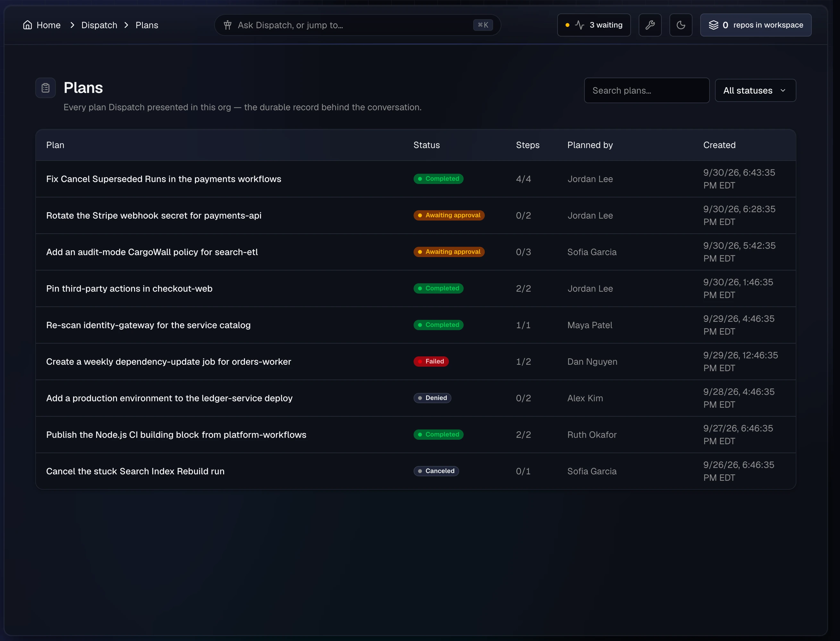
Task: Click the activity pulse icon by 3 waiting
Action: tap(579, 25)
